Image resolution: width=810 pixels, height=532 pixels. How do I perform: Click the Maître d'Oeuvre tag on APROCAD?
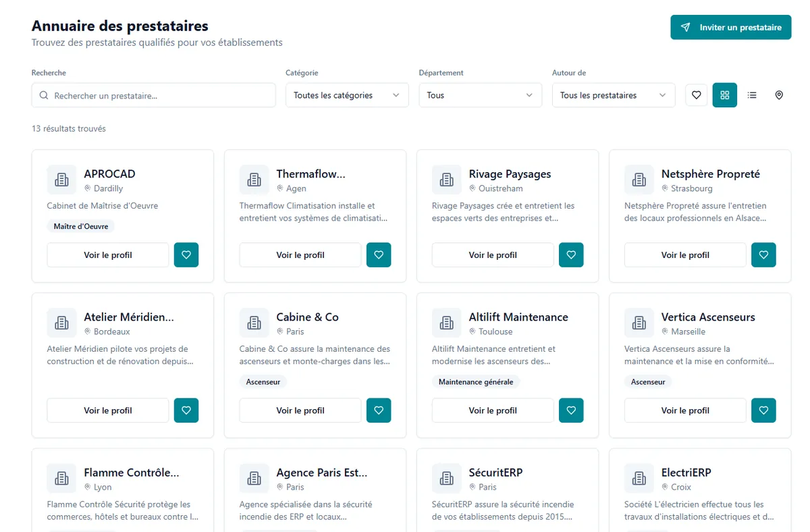81,227
